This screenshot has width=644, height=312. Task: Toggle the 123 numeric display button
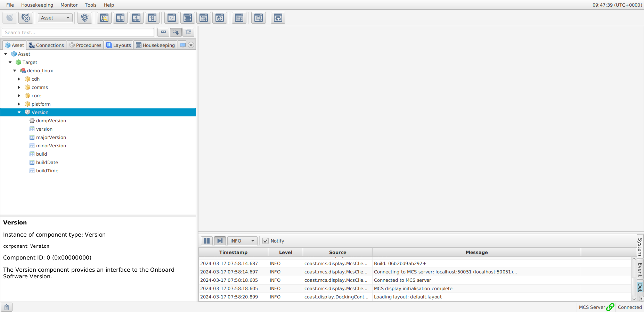tap(163, 32)
